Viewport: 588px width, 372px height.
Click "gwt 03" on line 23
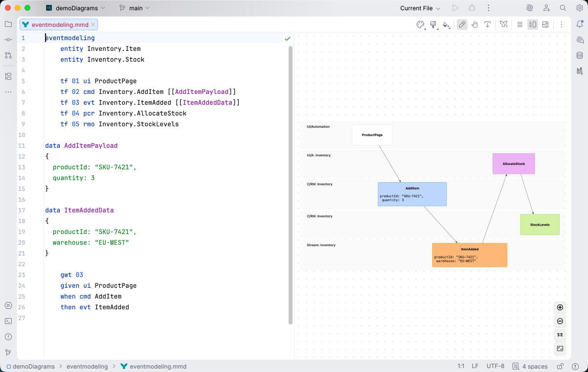point(72,275)
